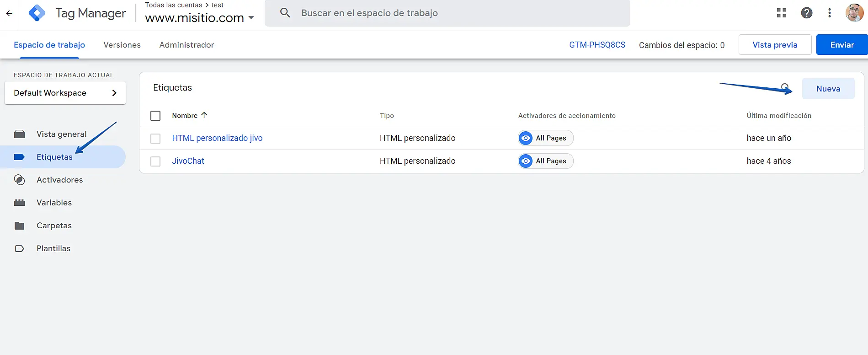Check the JivoChat row checkbox
The image size is (868, 355).
pyautogui.click(x=155, y=161)
